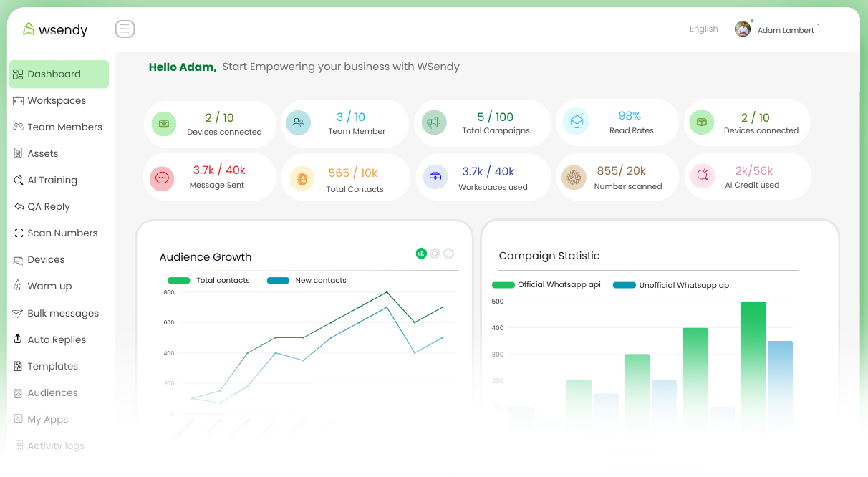Open Auto Replies in the sidebar
The width and height of the screenshot is (868, 477).
click(57, 340)
